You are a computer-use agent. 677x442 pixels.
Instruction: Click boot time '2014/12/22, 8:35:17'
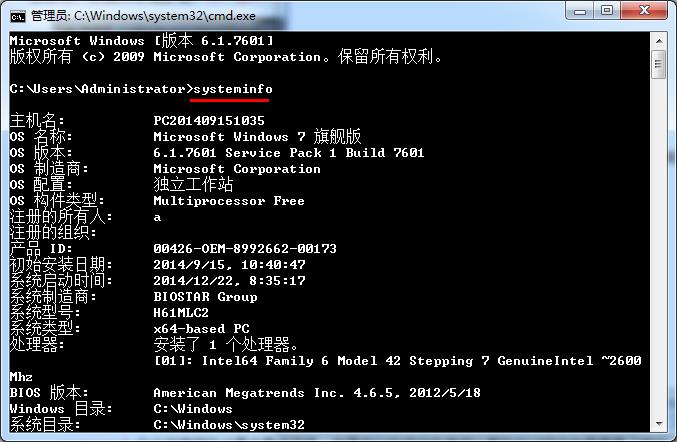[x=229, y=281]
